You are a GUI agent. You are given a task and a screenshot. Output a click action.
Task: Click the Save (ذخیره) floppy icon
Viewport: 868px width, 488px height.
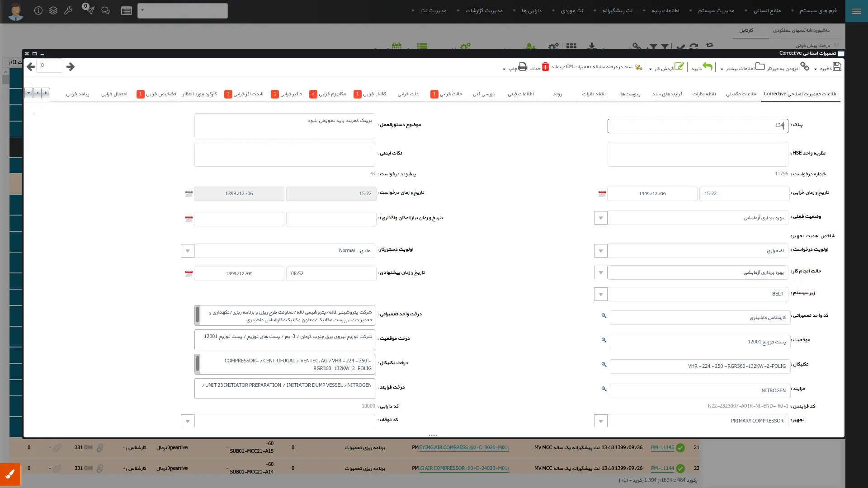(837, 67)
